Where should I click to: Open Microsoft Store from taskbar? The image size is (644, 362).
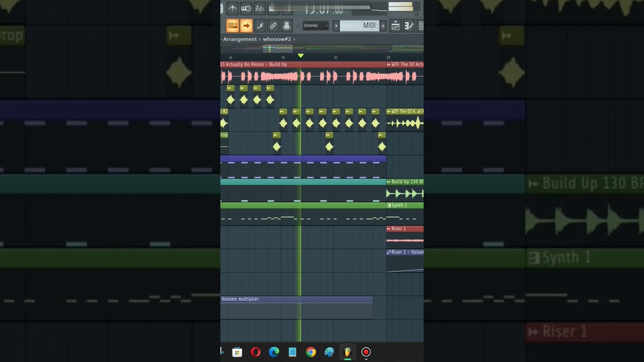tap(237, 352)
